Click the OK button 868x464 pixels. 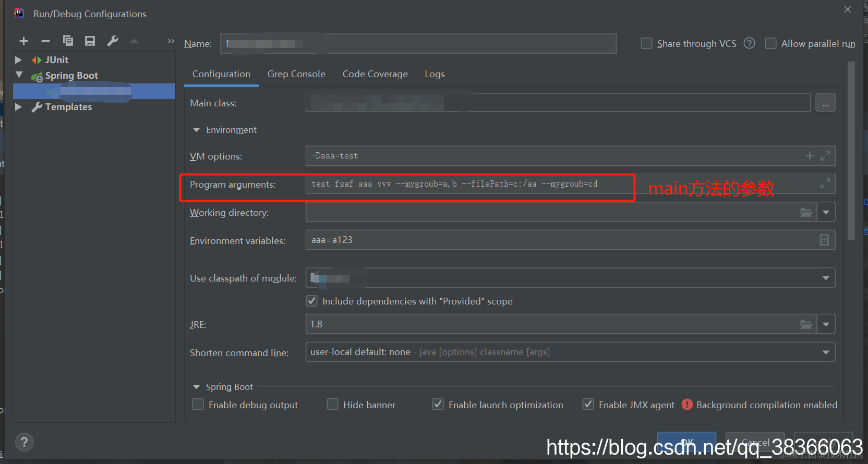pyautogui.click(x=686, y=442)
